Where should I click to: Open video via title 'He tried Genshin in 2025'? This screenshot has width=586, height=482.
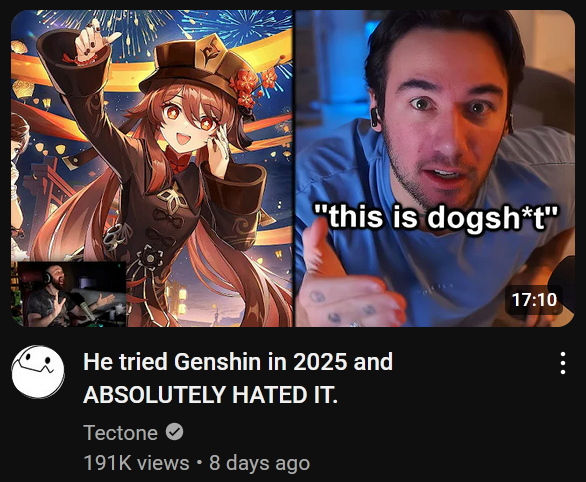238,362
